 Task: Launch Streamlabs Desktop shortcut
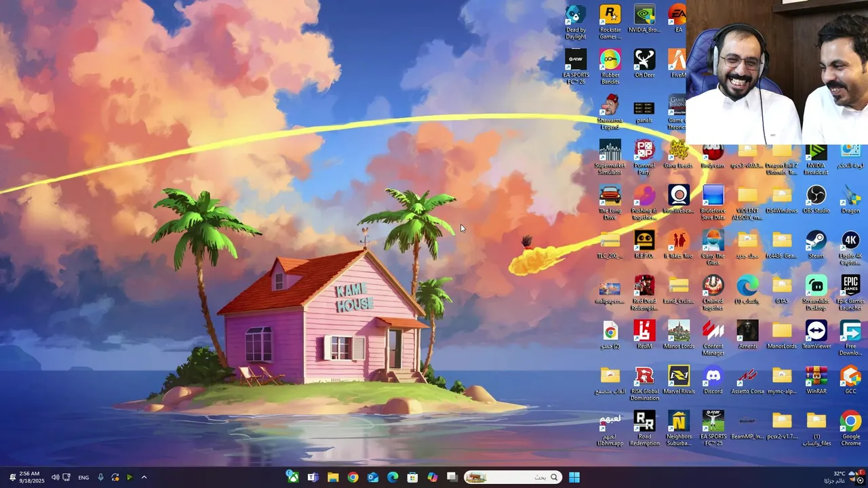[x=816, y=293]
